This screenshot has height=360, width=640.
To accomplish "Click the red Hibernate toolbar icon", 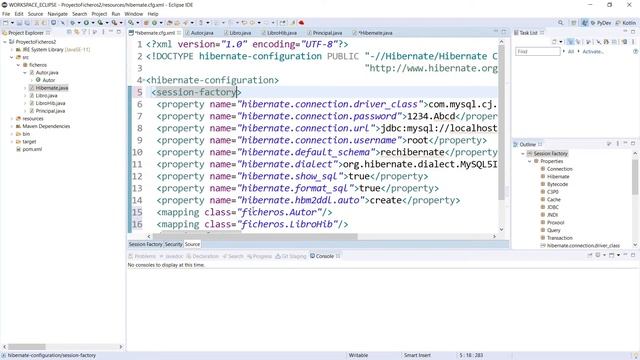I will point(301,23).
